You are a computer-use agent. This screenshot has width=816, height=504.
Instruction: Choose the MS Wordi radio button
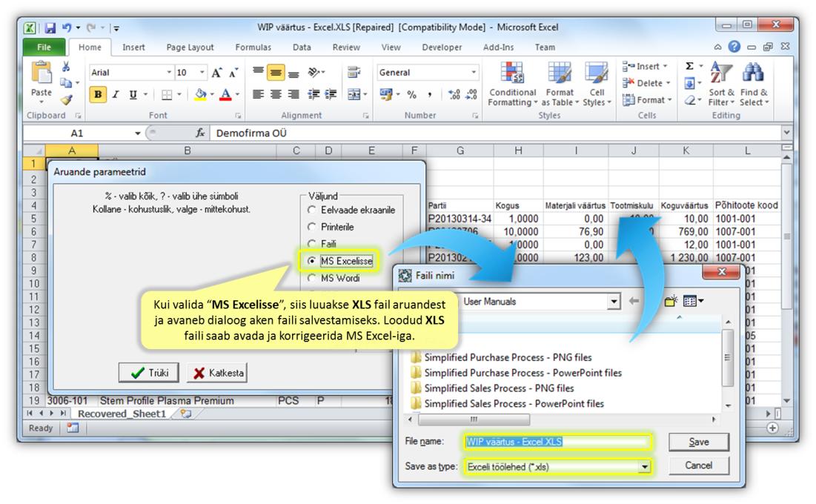coord(312,278)
